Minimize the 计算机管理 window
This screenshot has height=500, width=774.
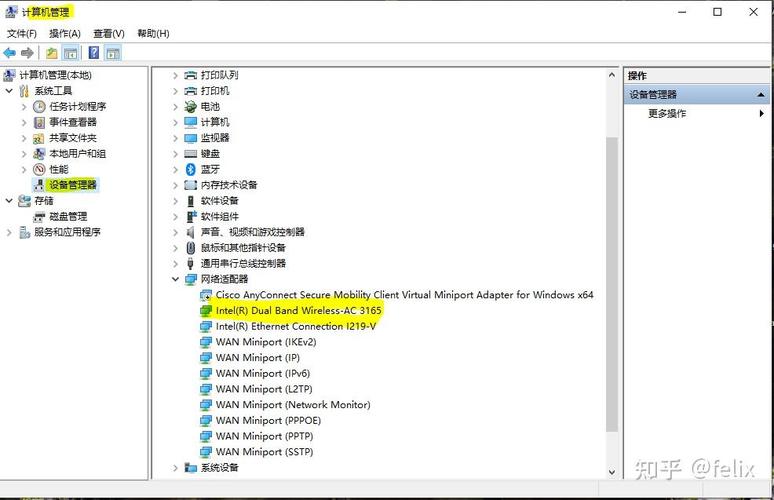click(x=682, y=12)
